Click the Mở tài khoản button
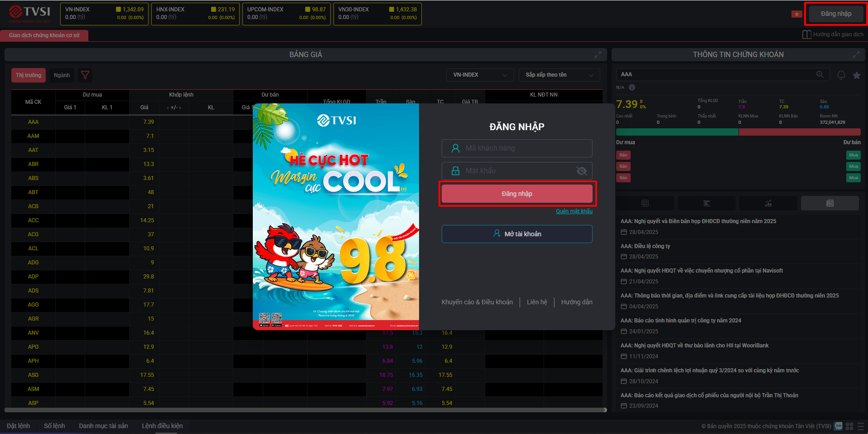The height and width of the screenshot is (434, 868). 517,234
